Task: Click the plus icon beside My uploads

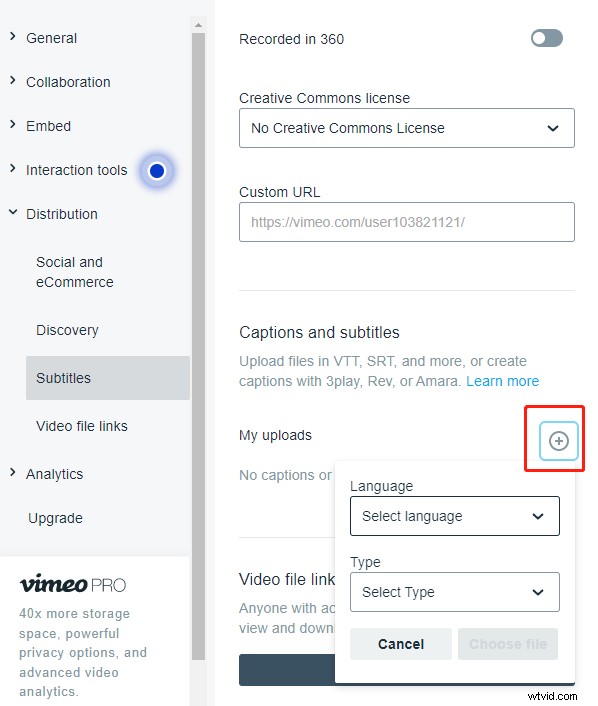Action: pos(558,441)
